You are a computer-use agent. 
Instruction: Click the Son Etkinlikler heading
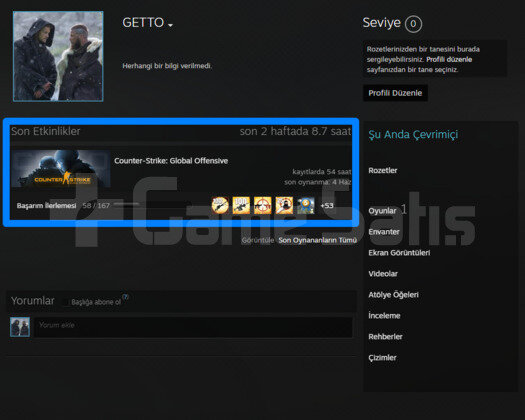[46, 131]
